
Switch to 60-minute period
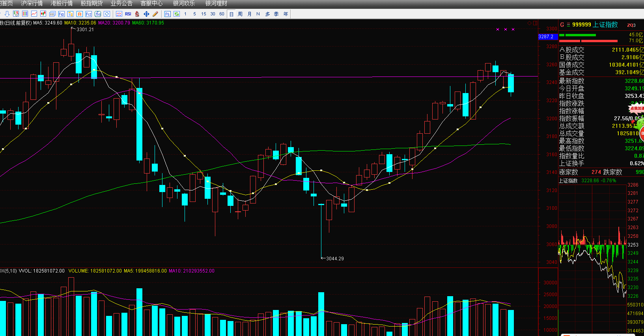tap(222, 14)
